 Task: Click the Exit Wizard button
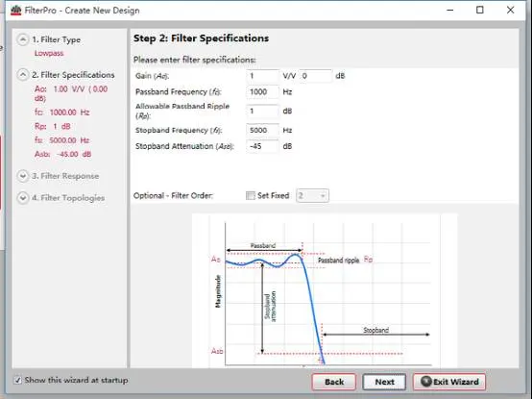click(449, 382)
